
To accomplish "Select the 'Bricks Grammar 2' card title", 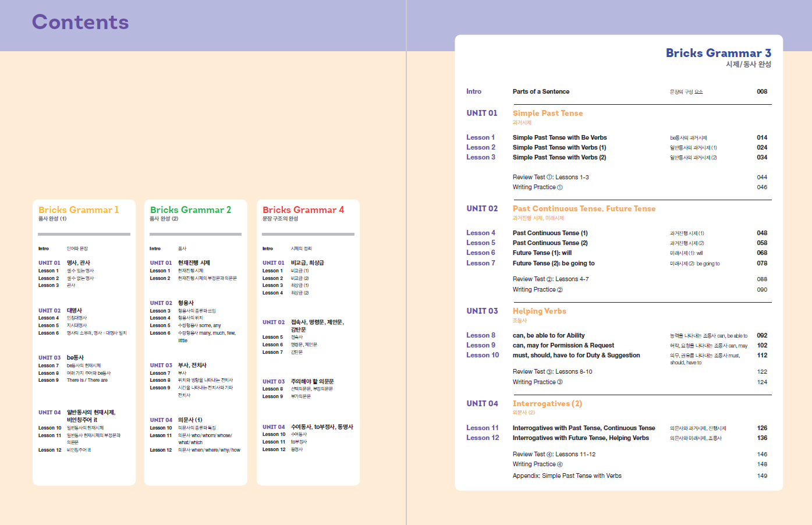I will click(x=190, y=210).
